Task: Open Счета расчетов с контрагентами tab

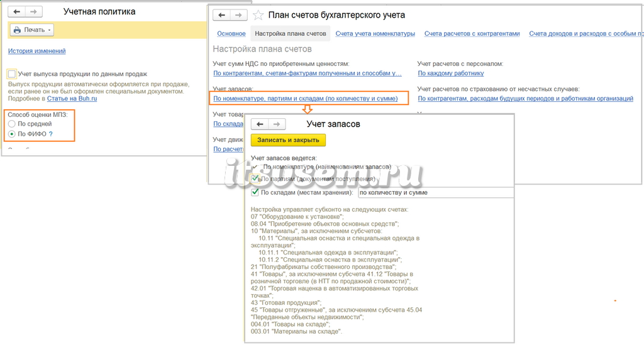Action: point(472,34)
